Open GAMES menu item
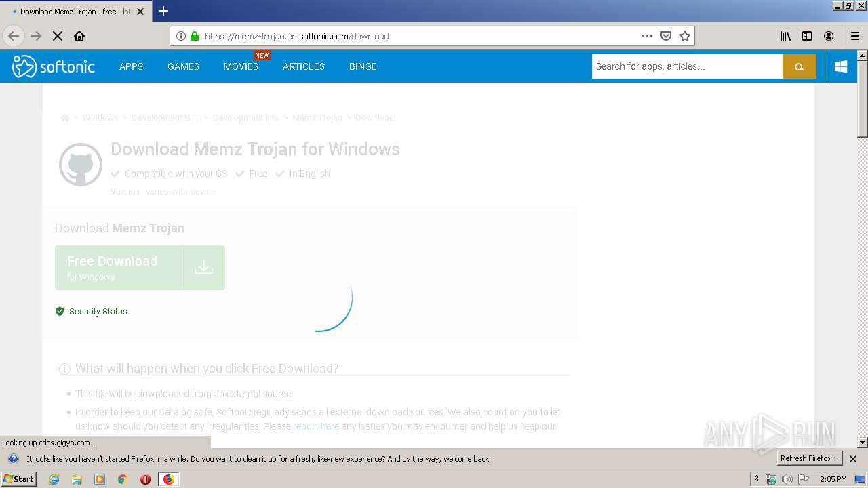The height and width of the screenshot is (488, 868). 183,66
